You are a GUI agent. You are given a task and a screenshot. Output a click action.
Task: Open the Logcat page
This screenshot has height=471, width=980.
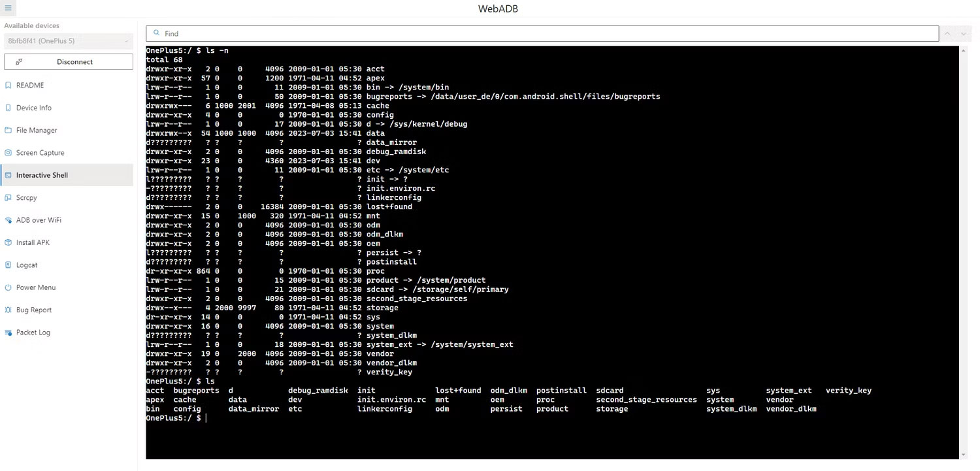click(x=67, y=265)
